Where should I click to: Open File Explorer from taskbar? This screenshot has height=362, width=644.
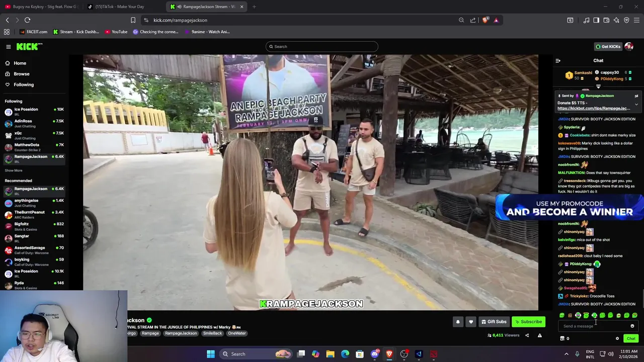click(x=330, y=354)
